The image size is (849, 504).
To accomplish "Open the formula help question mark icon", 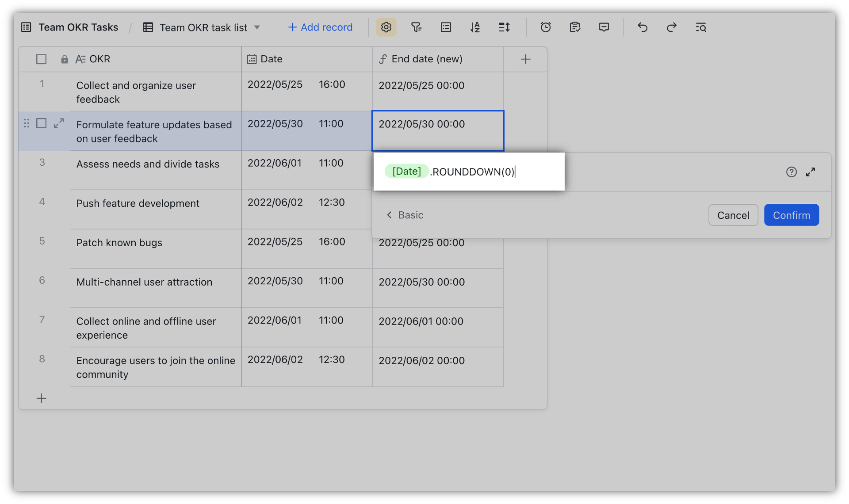I will tap(791, 172).
